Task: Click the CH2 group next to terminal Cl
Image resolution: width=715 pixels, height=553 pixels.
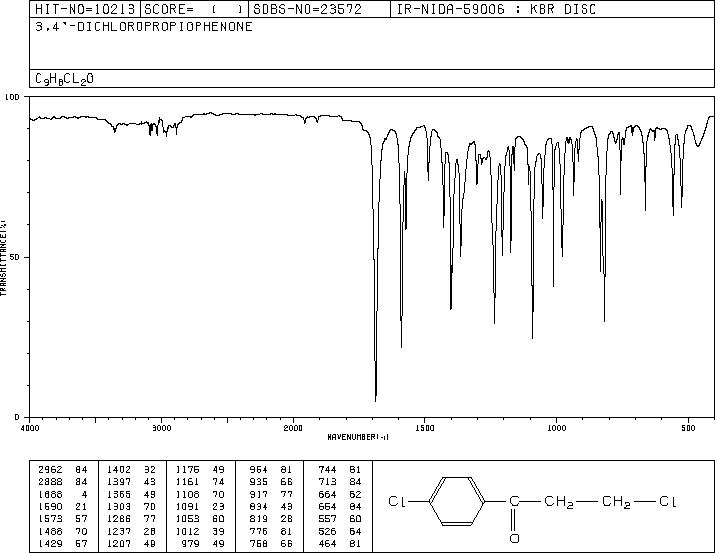Action: [617, 502]
